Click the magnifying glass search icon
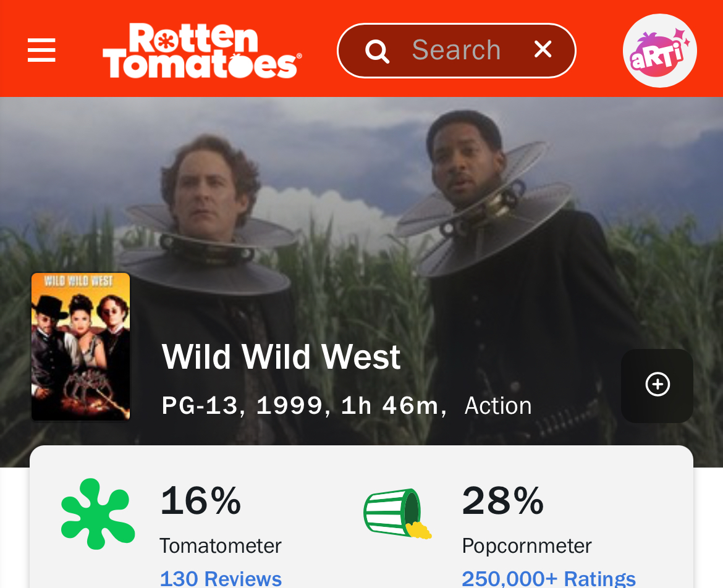This screenshot has height=588, width=723. pyautogui.click(x=377, y=51)
